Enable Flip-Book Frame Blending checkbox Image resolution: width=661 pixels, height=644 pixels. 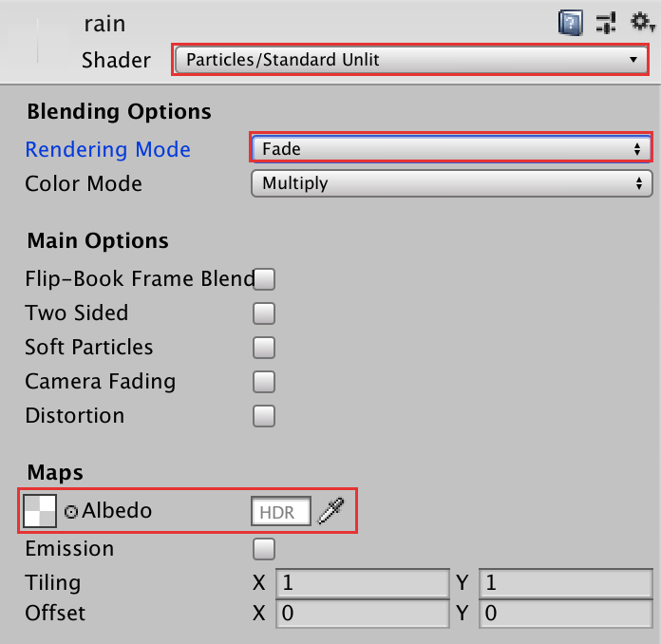pos(264,279)
